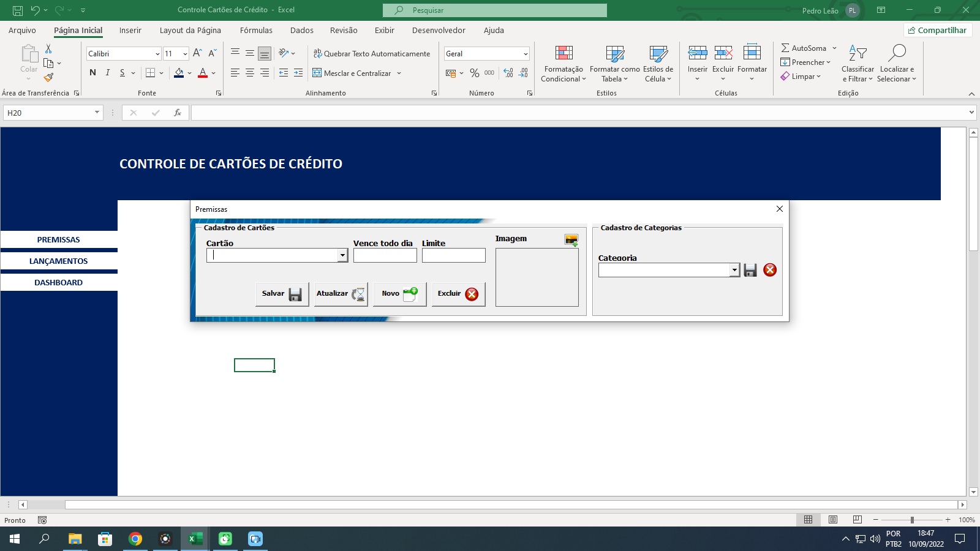This screenshot has height=551, width=980.
Task: Click the LANÇAMENTOS navigation button
Action: click(x=59, y=261)
